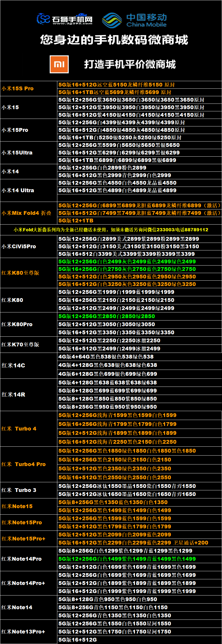Image resolution: width=222 pixels, height=644 pixels.
Task: Click the yellow Fold activation notice with WeChat number
Action: click(111, 230)
